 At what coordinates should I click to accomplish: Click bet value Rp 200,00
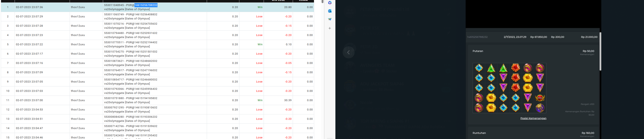[x=557, y=37]
